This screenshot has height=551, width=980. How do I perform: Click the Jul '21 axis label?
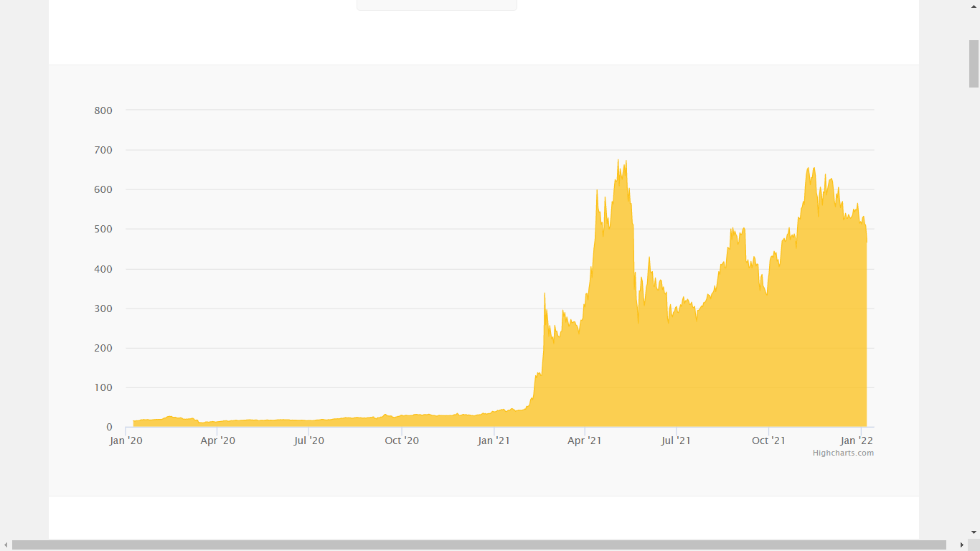pyautogui.click(x=676, y=441)
